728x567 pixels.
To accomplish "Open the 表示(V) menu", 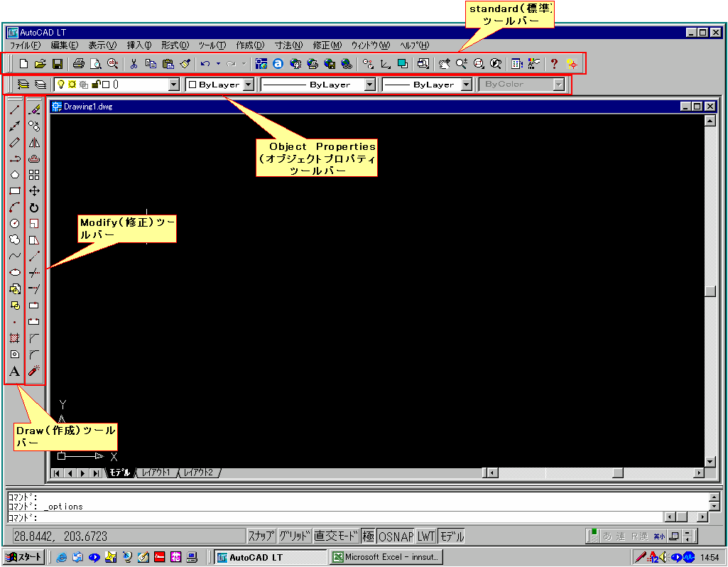I will pyautogui.click(x=102, y=45).
